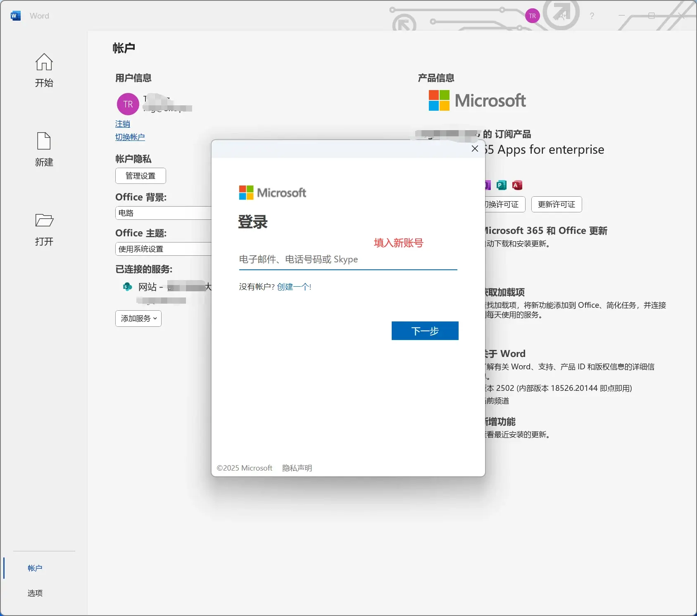Click the version text 2502 (内部版本 18526.20144 即点即用)
The image size is (697, 616).
(564, 388)
